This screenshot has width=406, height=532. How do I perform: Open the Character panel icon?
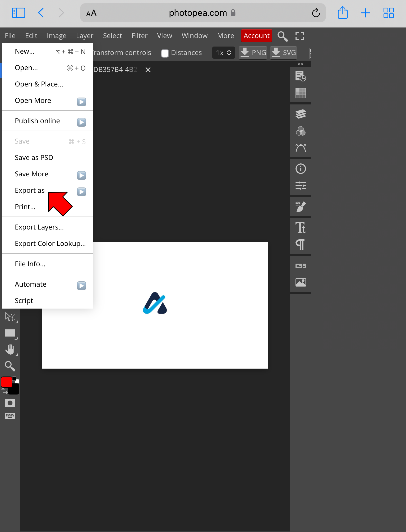pyautogui.click(x=301, y=228)
